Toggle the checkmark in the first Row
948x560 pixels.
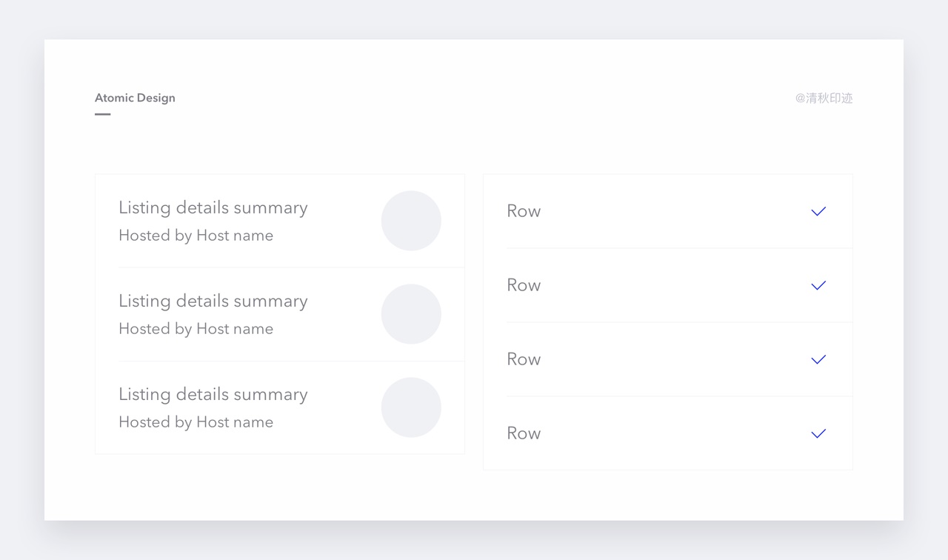[x=818, y=211]
